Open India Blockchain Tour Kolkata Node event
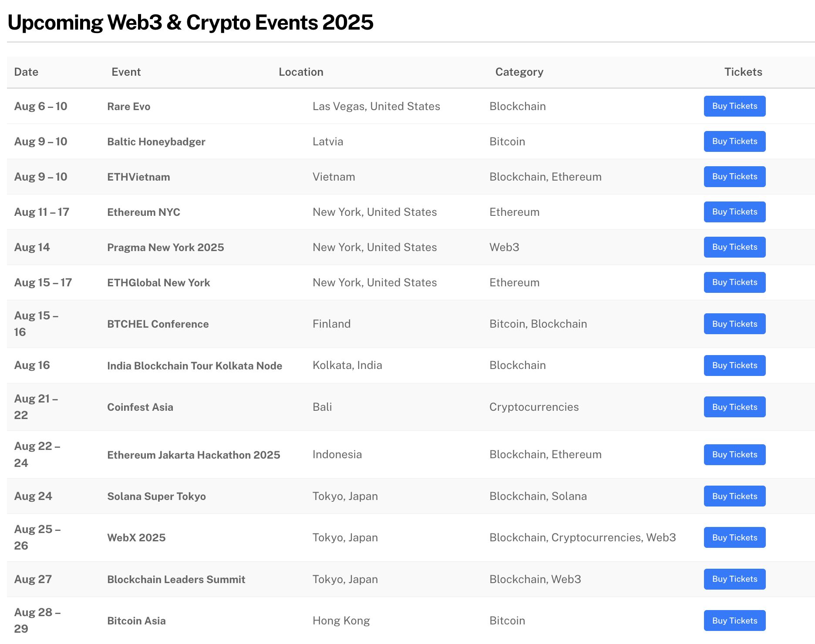This screenshot has height=644, width=815. click(195, 366)
